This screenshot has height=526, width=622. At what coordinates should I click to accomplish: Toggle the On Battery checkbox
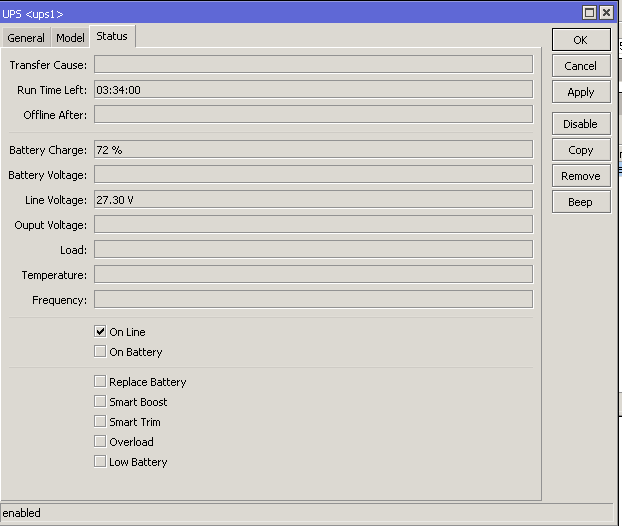click(x=100, y=351)
